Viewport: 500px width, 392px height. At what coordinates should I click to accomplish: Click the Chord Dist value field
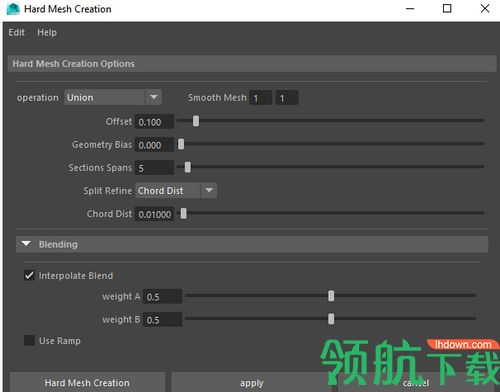click(154, 214)
